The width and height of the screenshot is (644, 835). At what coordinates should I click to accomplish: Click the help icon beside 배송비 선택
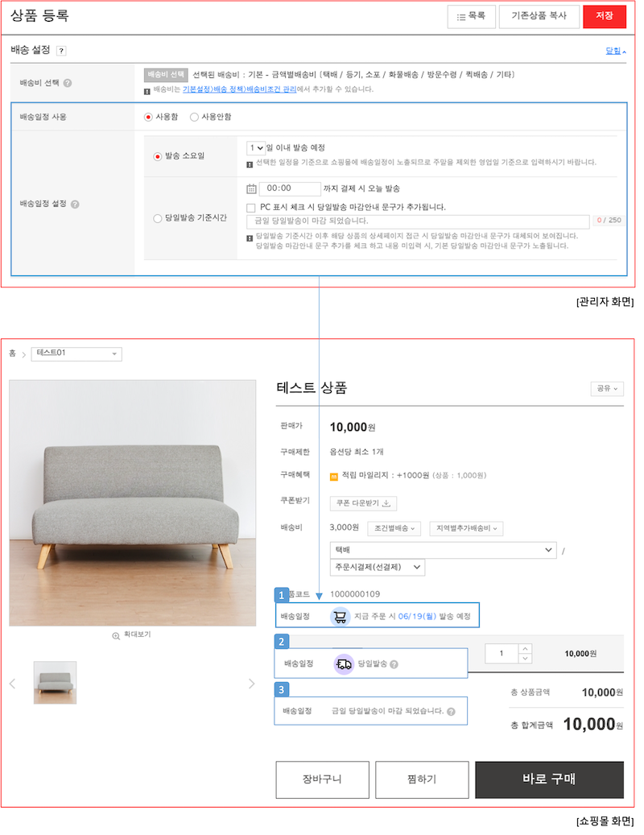[x=68, y=83]
